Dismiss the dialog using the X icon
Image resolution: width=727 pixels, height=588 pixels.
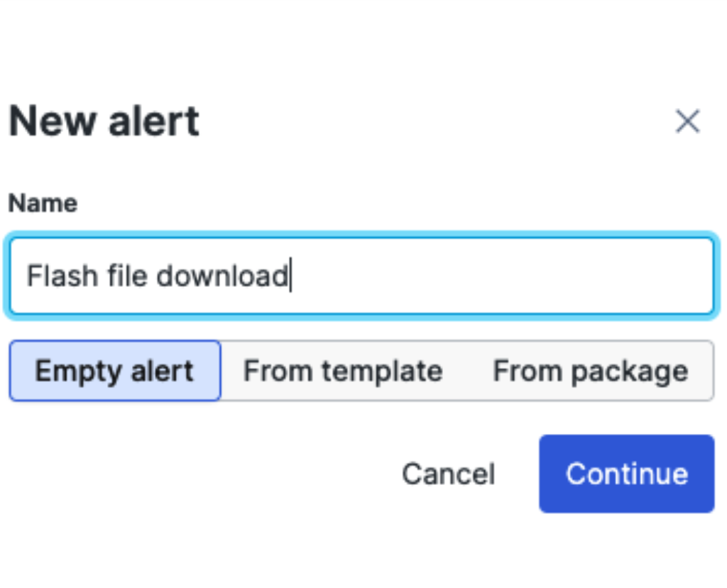(x=687, y=121)
